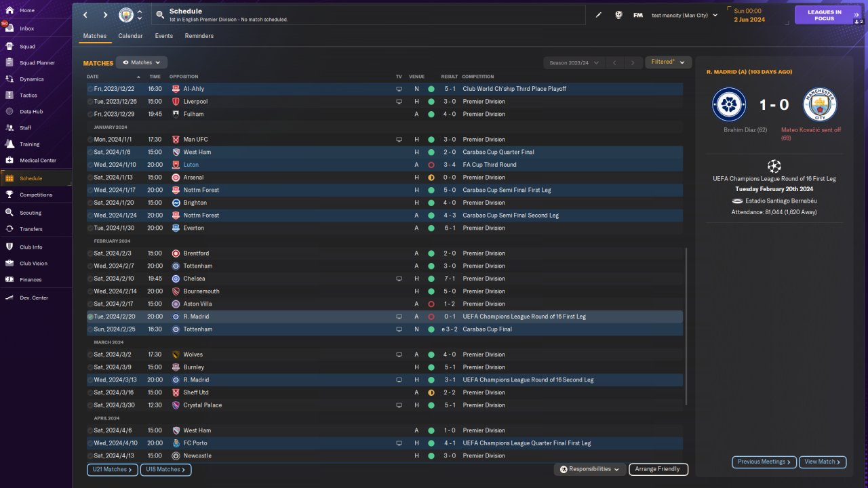
Task: Open the Club Info shield icon
Action: click(x=9, y=247)
